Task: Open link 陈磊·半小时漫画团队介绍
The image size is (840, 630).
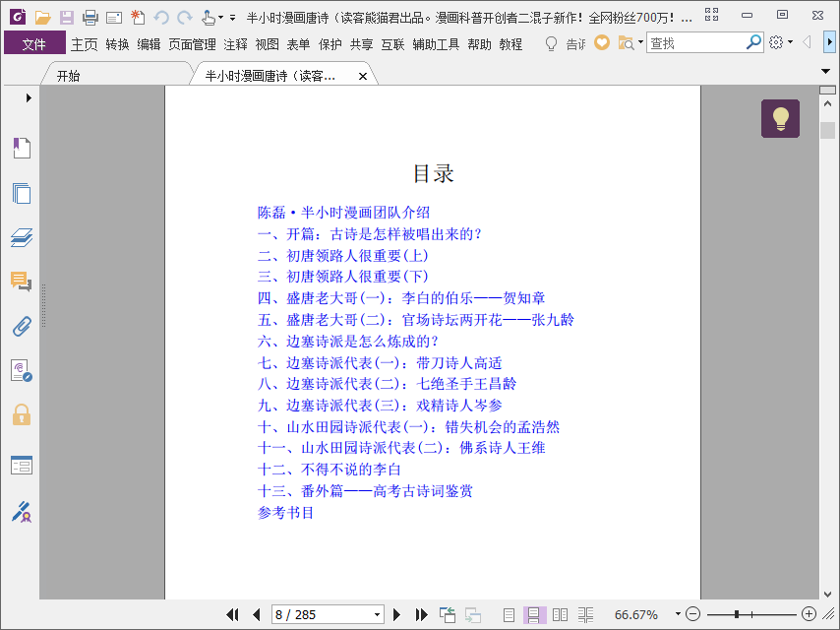Action: (343, 213)
